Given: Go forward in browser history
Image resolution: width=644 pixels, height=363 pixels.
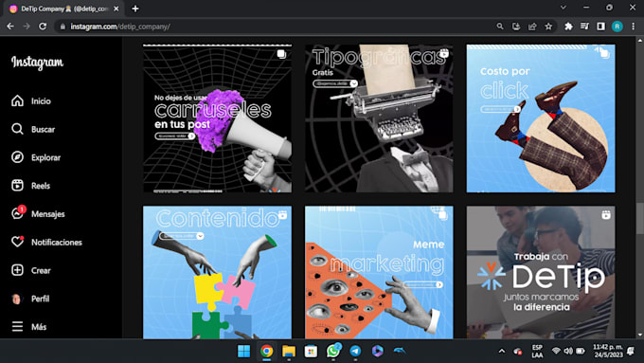Looking at the screenshot, I should (x=27, y=27).
